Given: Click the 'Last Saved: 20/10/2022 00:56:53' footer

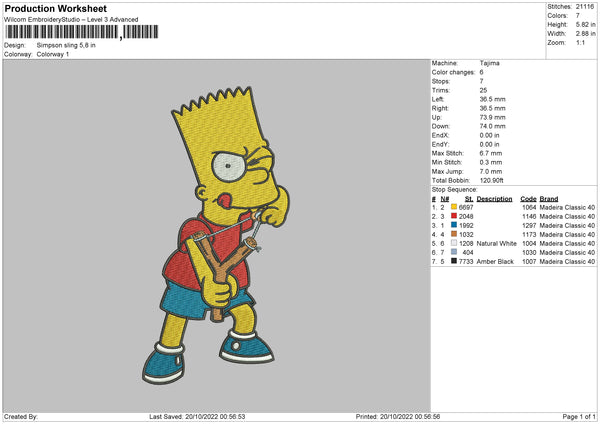Looking at the screenshot, I should pyautogui.click(x=197, y=417).
